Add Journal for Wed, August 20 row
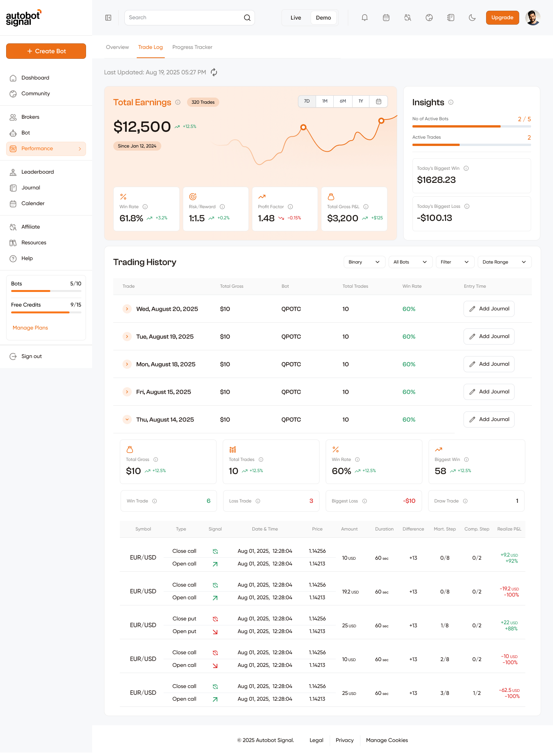The width and height of the screenshot is (553, 756). [489, 309]
